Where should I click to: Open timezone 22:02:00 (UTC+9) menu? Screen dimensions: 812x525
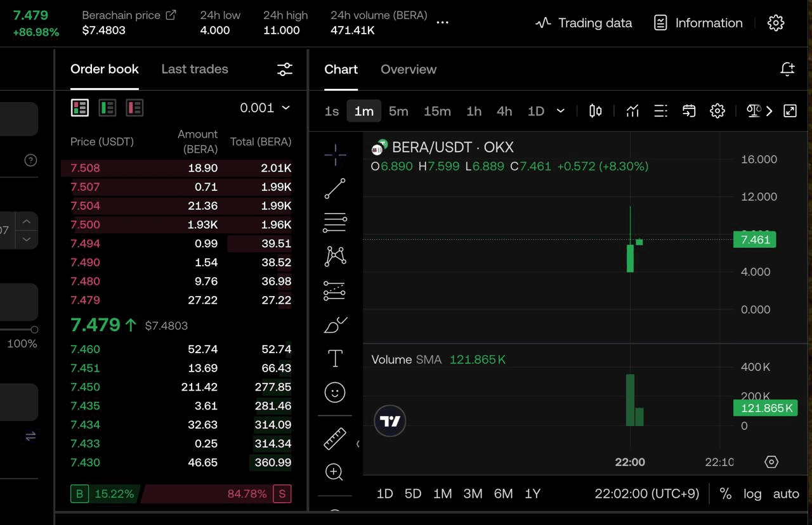pyautogui.click(x=646, y=493)
